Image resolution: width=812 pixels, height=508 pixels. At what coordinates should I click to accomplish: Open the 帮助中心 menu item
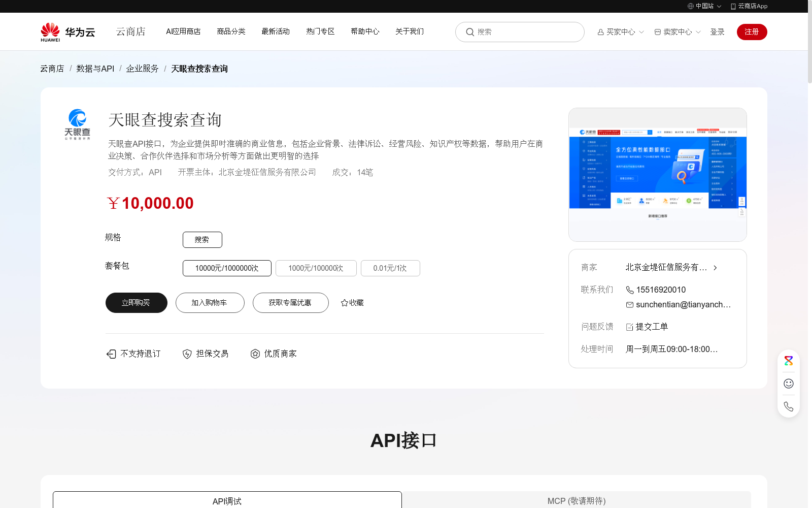point(365,31)
